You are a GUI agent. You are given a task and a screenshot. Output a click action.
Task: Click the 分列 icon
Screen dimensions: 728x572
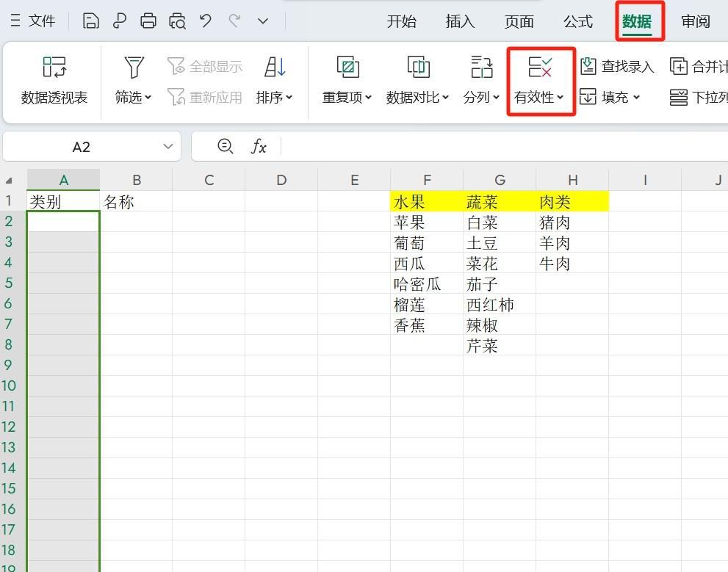(481, 67)
